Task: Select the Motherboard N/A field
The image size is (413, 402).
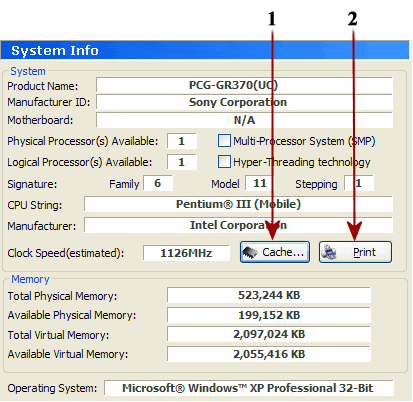Action: point(244,120)
